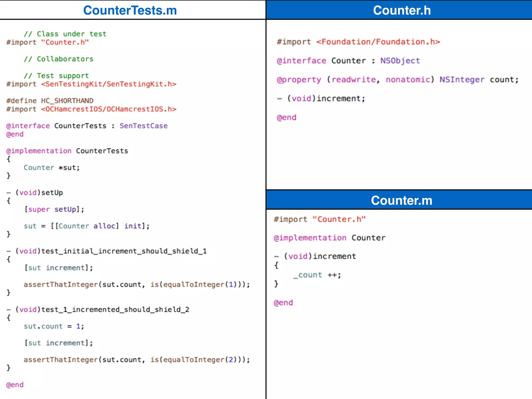
Task: Click the sut.count = 1 assignment
Action: pyautogui.click(x=54, y=327)
